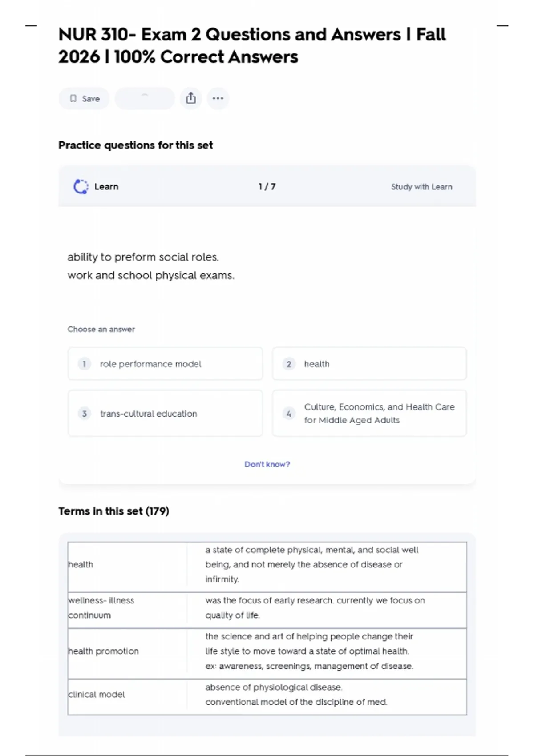This screenshot has height=756, width=534.
Task: Choose answer 3 trans-cultural education
Action: [x=165, y=414]
